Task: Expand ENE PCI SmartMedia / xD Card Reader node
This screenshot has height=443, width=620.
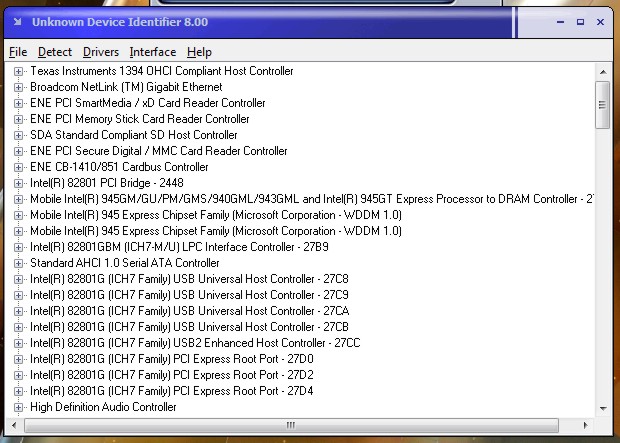Action: coord(18,103)
